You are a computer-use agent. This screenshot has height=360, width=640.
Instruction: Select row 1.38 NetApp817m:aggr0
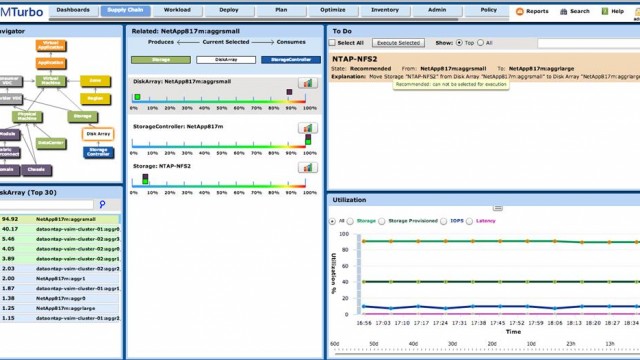click(x=60, y=298)
